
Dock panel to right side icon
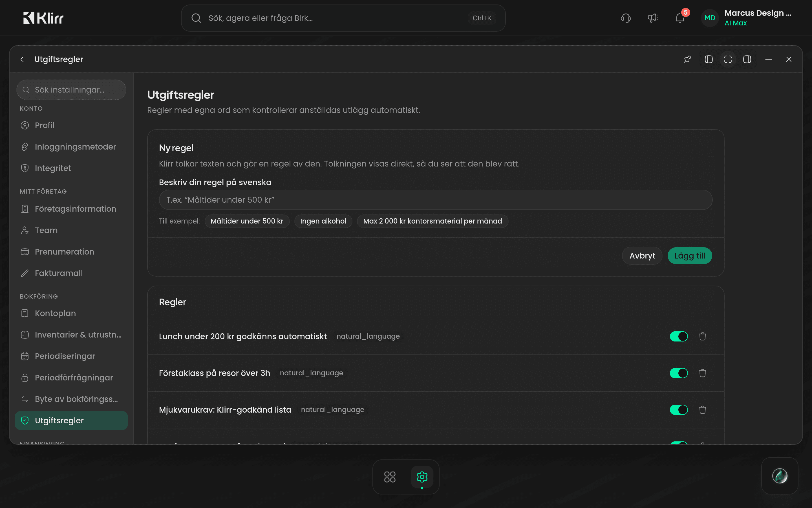747,59
